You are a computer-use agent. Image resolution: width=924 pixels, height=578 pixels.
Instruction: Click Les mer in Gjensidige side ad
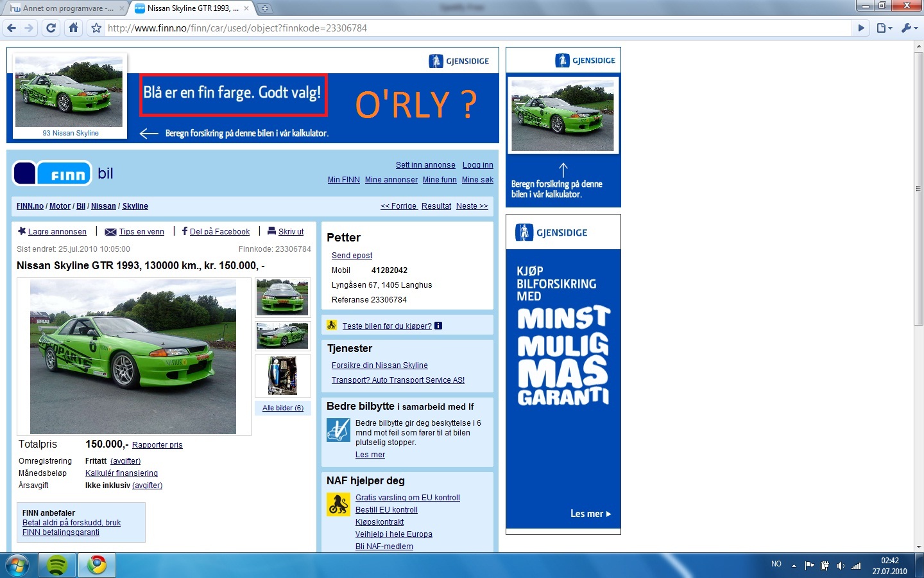(590, 514)
